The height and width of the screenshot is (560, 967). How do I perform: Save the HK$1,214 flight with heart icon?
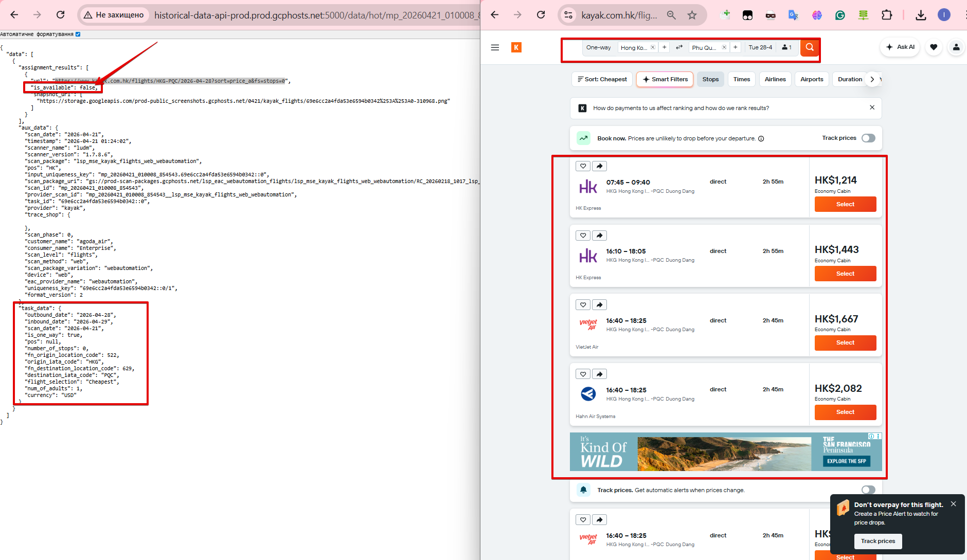click(583, 166)
